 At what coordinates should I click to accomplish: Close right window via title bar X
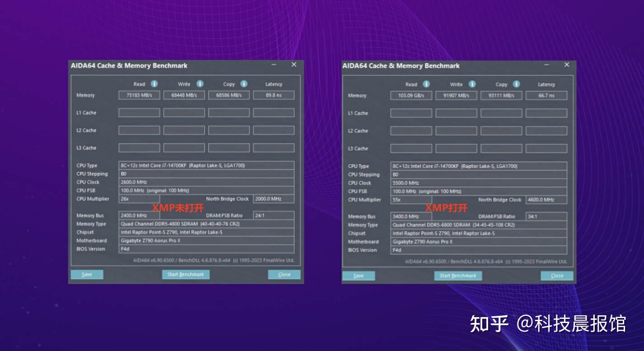click(x=567, y=65)
